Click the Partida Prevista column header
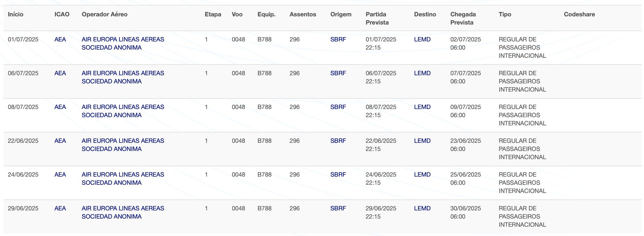 377,18
